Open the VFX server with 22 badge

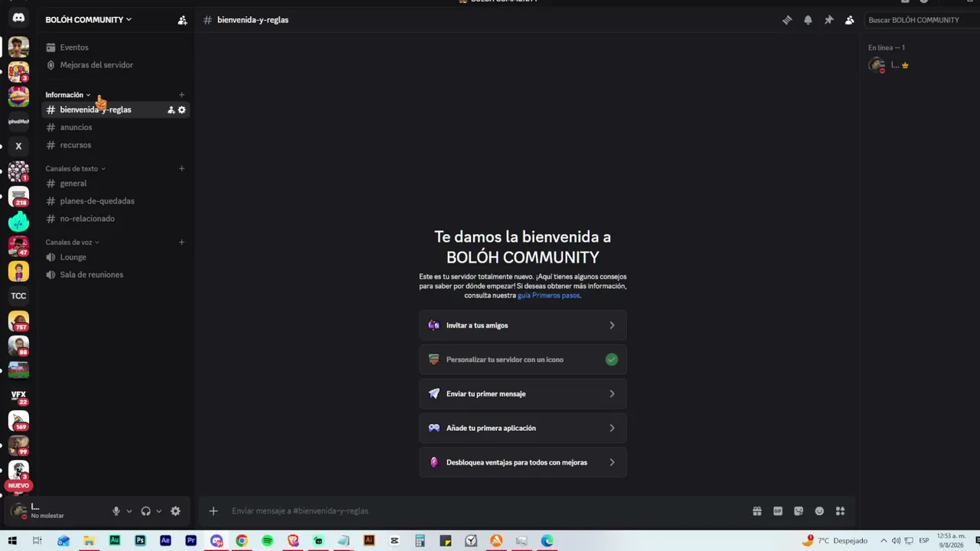coord(18,396)
